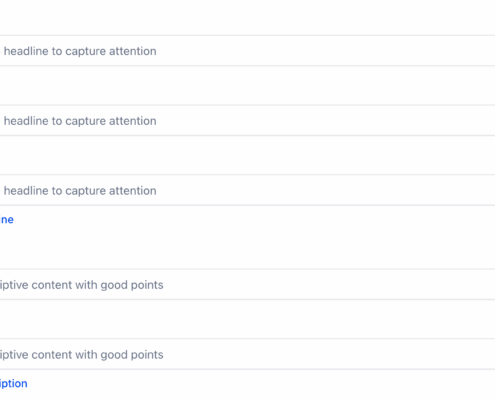Click the blue link ending in "ne"
Screen dimensions: 495x400
click(7, 220)
